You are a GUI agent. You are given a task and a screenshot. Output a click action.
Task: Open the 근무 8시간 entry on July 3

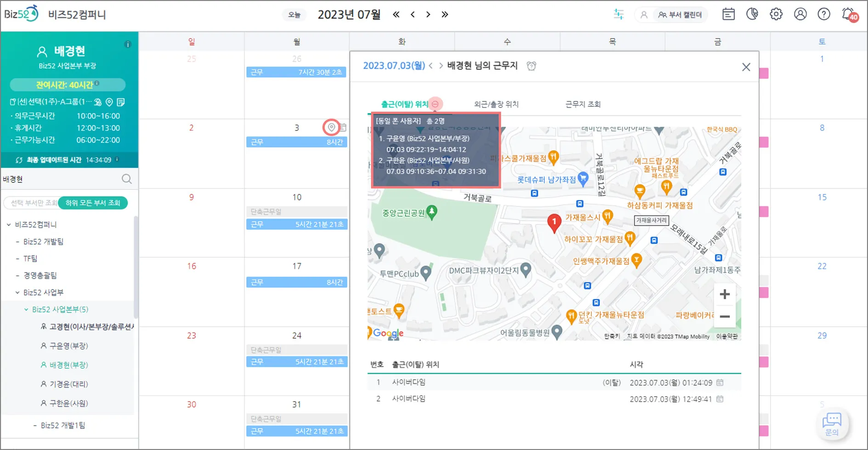[297, 142]
